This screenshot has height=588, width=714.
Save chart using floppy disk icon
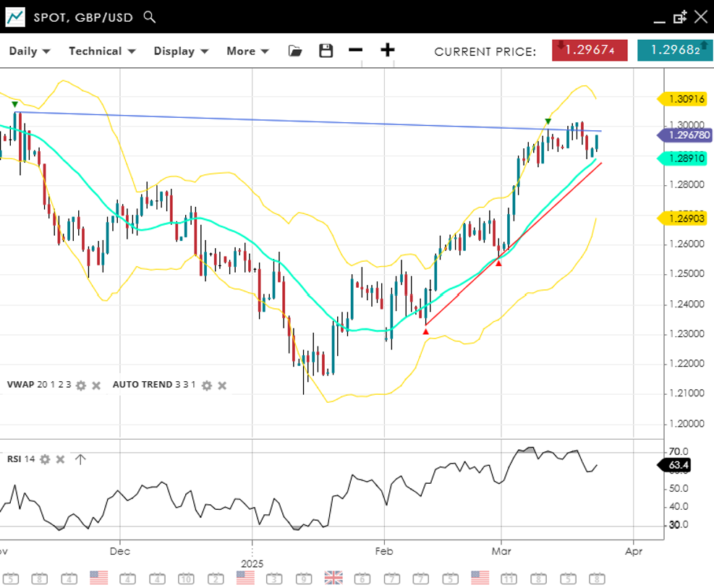(326, 51)
